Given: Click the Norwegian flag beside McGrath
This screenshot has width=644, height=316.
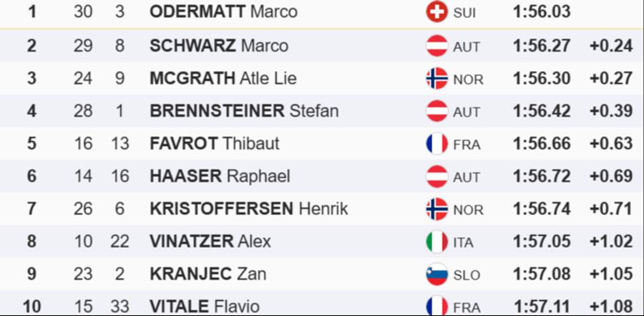Looking at the screenshot, I should point(436,79).
